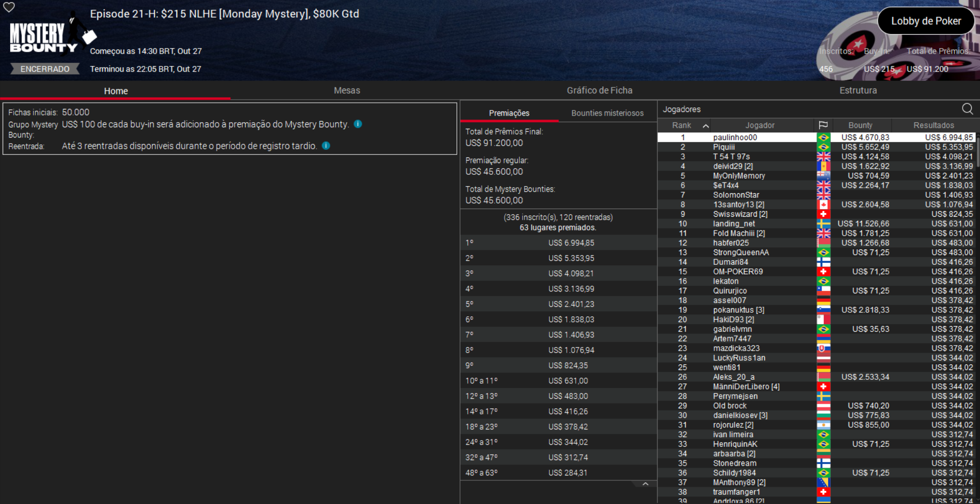Click the flag column header icon

coord(823,125)
